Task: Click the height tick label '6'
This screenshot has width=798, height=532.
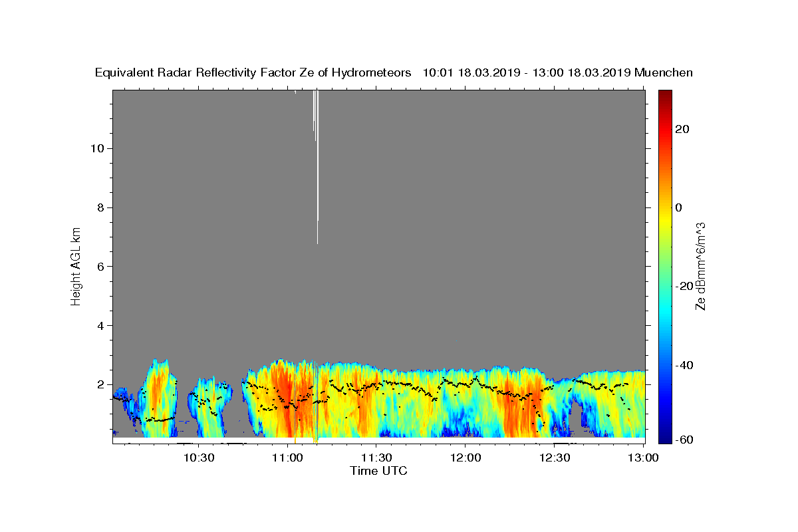Action: [x=99, y=267]
